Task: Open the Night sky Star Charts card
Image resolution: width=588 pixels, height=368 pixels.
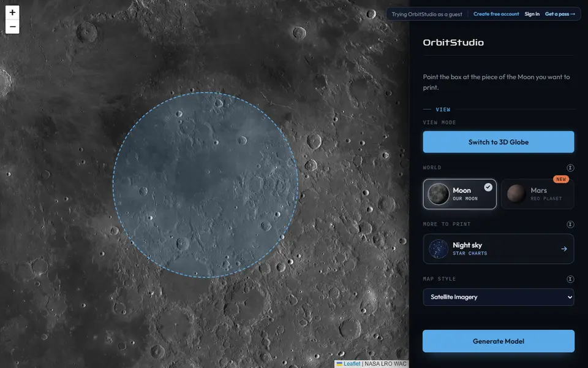Action: pos(499,249)
